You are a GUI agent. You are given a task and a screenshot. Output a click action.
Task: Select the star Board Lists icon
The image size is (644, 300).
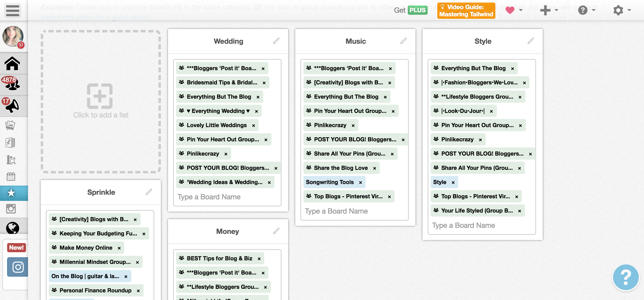click(x=11, y=193)
